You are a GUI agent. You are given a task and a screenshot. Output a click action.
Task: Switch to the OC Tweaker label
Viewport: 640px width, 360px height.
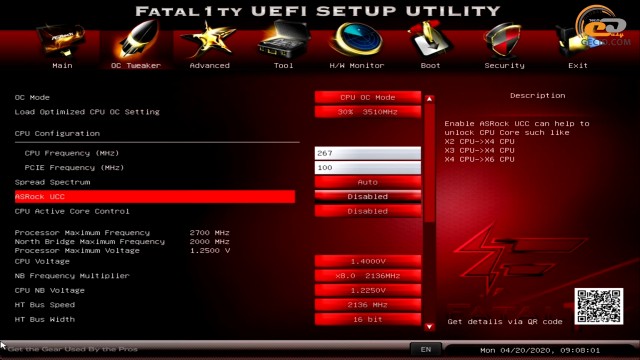click(136, 65)
